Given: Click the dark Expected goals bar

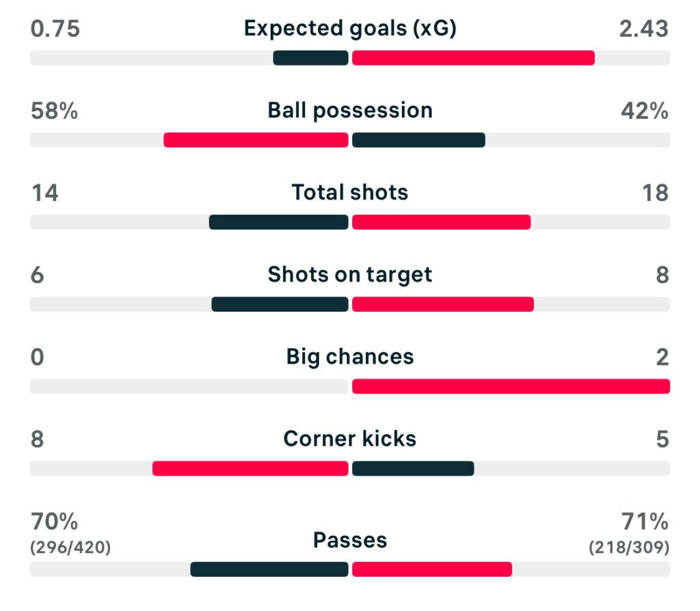Looking at the screenshot, I should coord(311,58).
